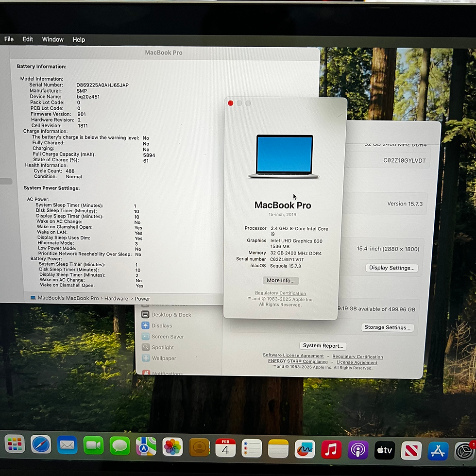
Task: Select Hardware in the path bar
Action: tap(116, 298)
